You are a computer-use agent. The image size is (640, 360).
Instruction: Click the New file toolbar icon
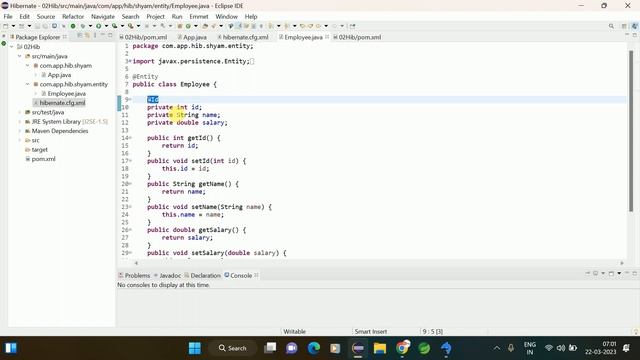pos(6,26)
